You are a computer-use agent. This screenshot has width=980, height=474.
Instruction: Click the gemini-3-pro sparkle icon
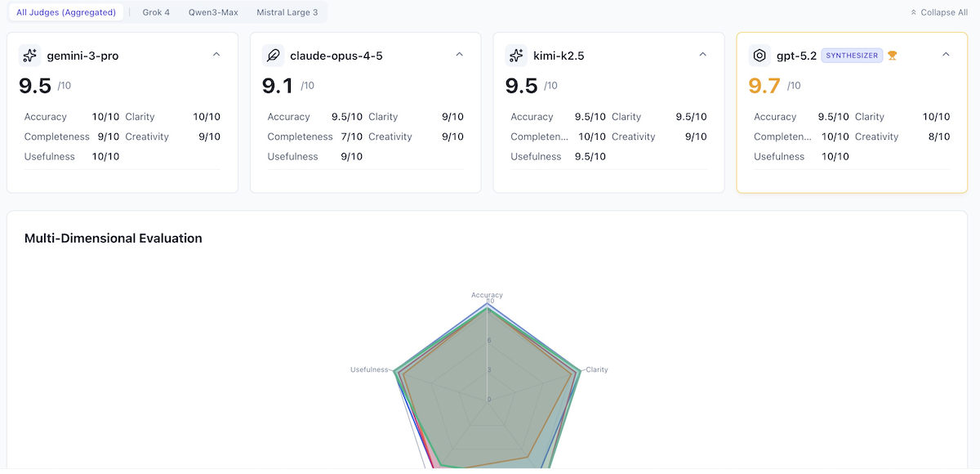pos(30,56)
